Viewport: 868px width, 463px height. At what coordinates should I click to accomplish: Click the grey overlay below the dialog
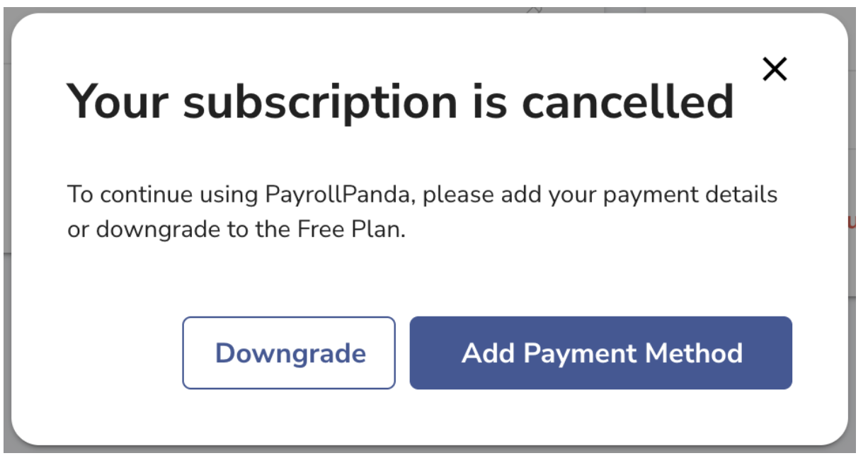point(425,456)
